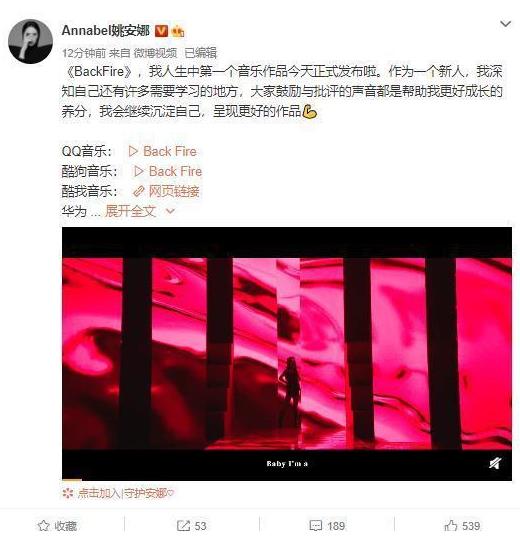Play the BackFire video thumbnail
The width and height of the screenshot is (520, 545).
(x=287, y=353)
